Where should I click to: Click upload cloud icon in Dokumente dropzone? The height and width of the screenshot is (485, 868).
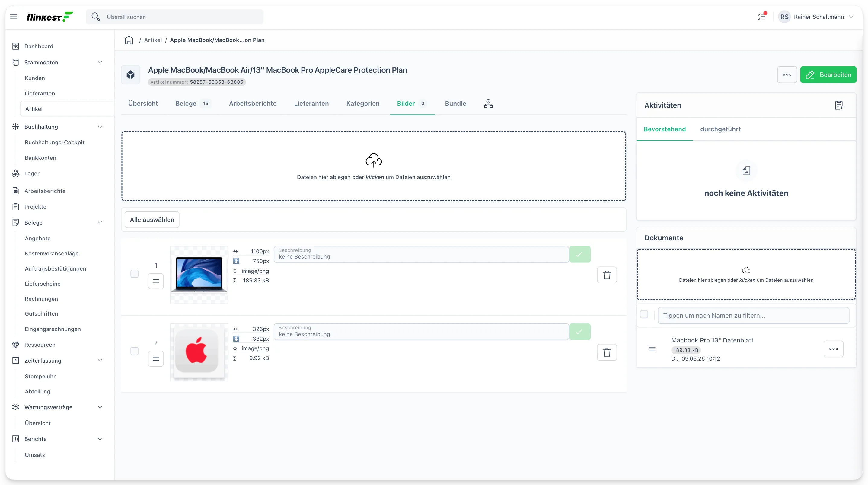click(746, 271)
